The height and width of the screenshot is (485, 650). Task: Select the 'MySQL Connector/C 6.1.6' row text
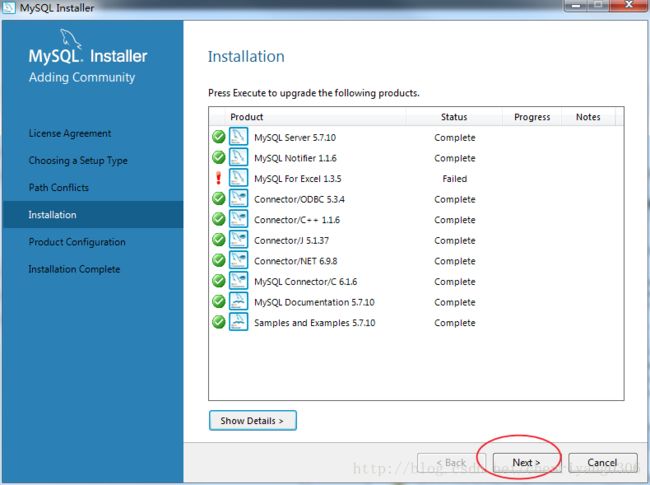tap(306, 281)
